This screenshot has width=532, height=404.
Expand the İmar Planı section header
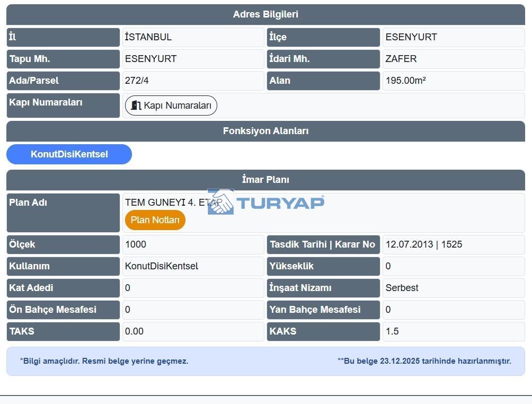click(265, 180)
